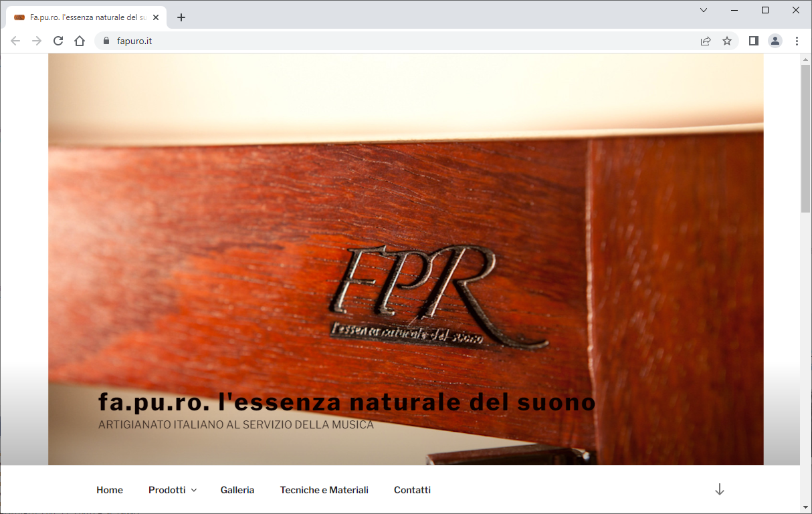Click the scroll-down arrow on the page
This screenshot has width=812, height=514.
[x=720, y=489]
